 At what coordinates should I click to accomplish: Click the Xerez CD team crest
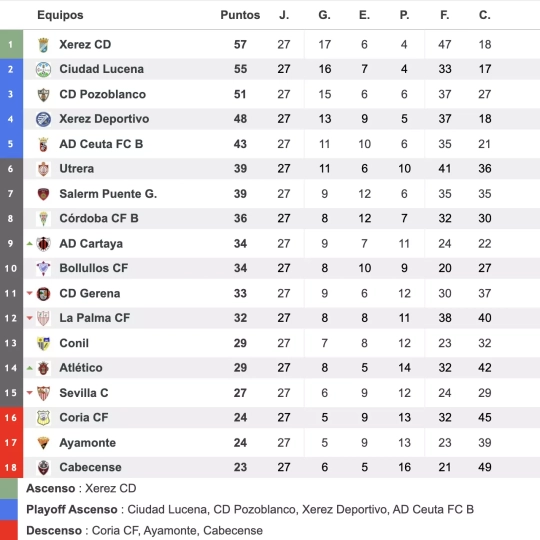click(x=43, y=45)
